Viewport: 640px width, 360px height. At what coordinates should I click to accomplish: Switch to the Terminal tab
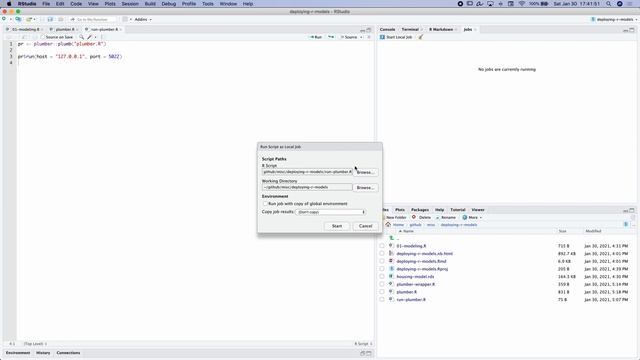click(x=410, y=29)
